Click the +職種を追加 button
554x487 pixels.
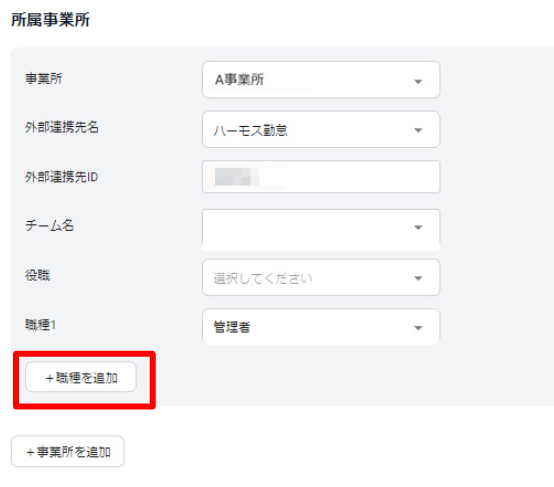[x=81, y=377]
